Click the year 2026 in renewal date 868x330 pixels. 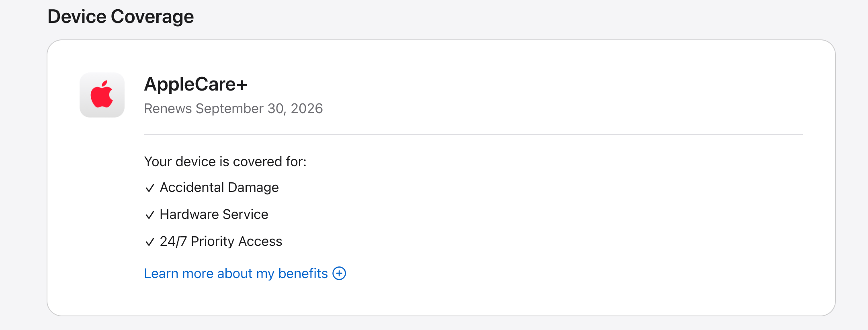coord(307,109)
